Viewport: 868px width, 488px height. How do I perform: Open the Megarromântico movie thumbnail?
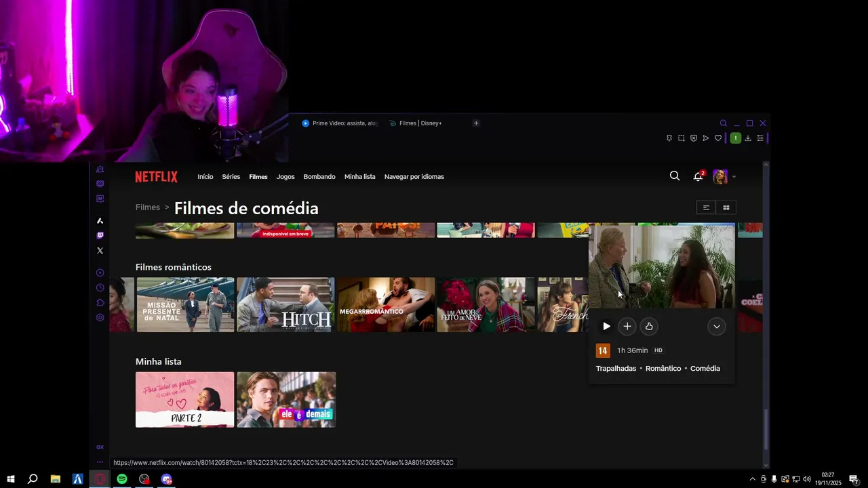pos(386,304)
